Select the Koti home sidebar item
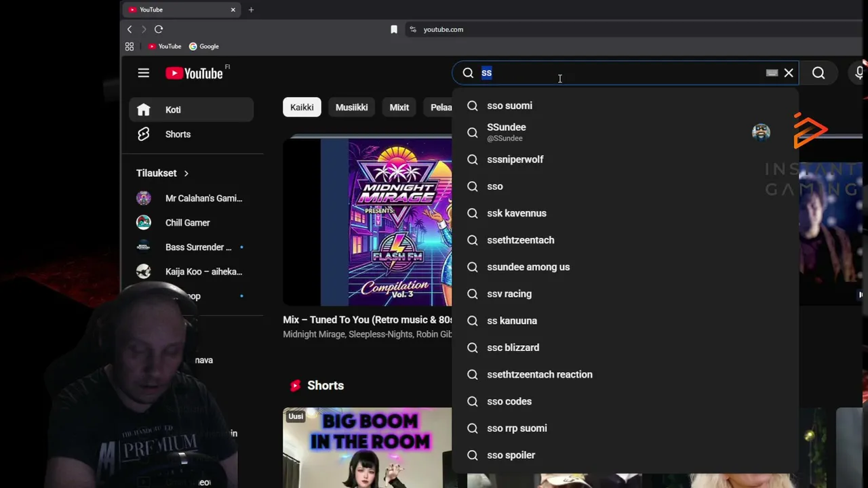Screen dimensions: 868x488 click(191, 109)
